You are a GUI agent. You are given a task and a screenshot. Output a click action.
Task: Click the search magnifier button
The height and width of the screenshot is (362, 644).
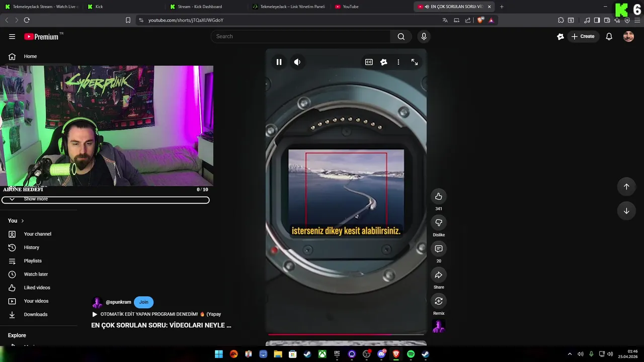[401, 36]
